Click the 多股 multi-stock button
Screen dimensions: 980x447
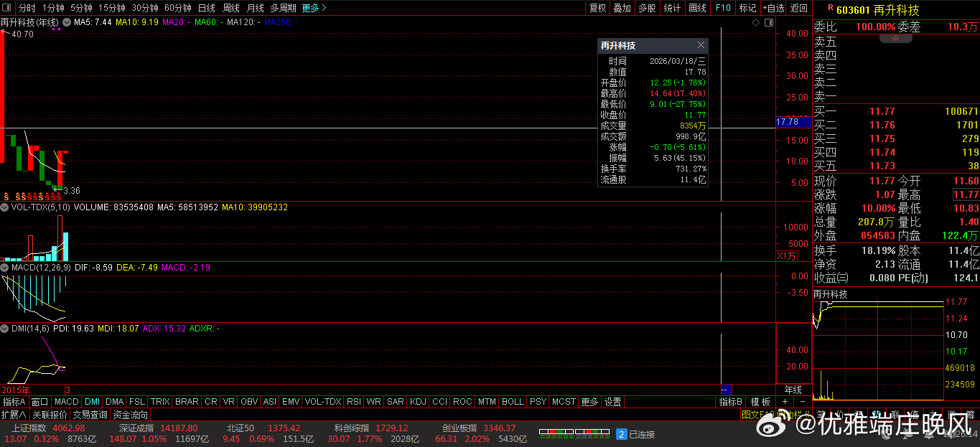647,8
